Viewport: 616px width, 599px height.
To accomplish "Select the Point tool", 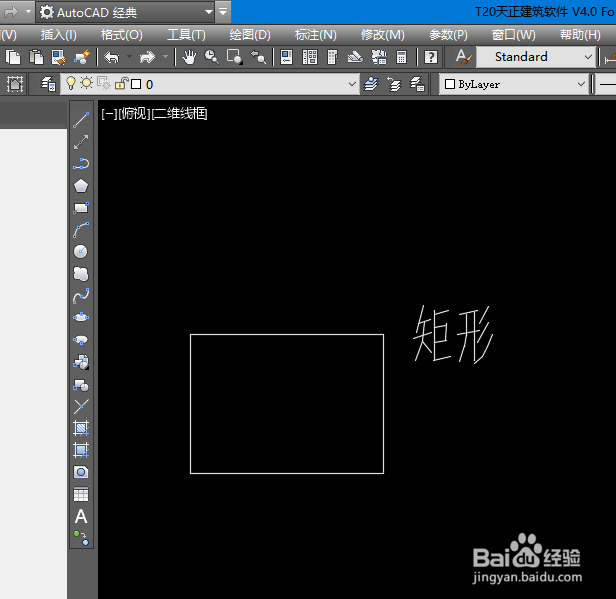I will (81, 407).
